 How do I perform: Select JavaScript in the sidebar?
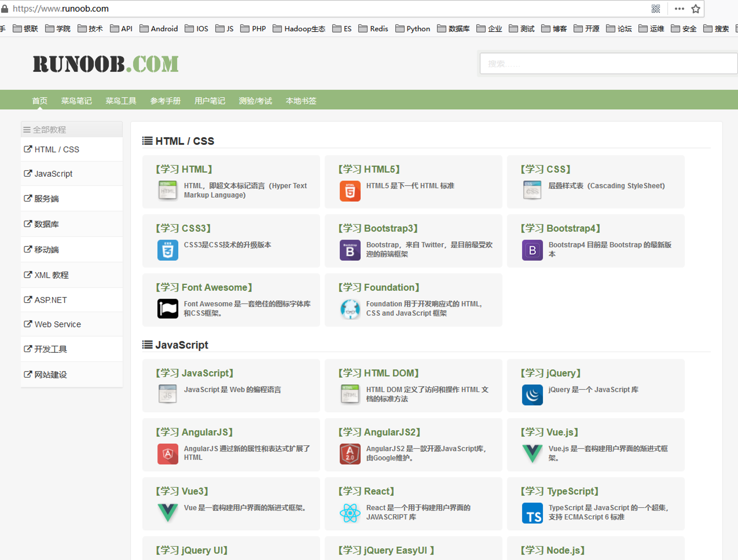tap(72, 174)
